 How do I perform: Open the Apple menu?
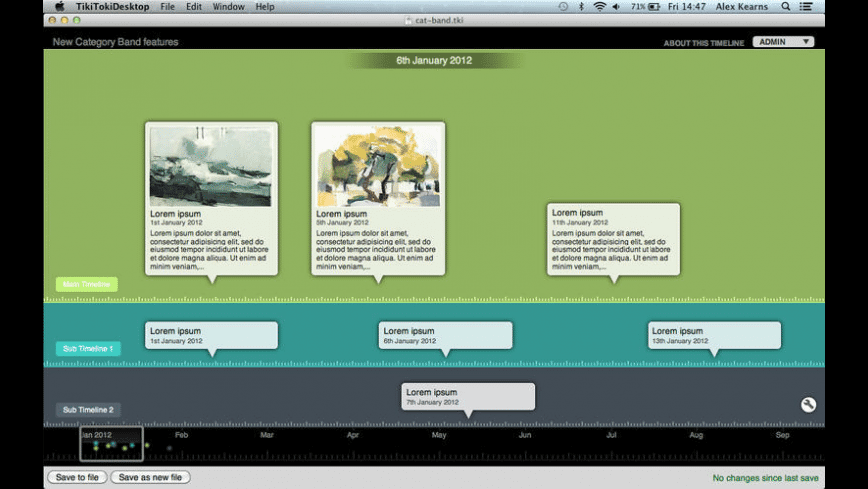pyautogui.click(x=60, y=7)
